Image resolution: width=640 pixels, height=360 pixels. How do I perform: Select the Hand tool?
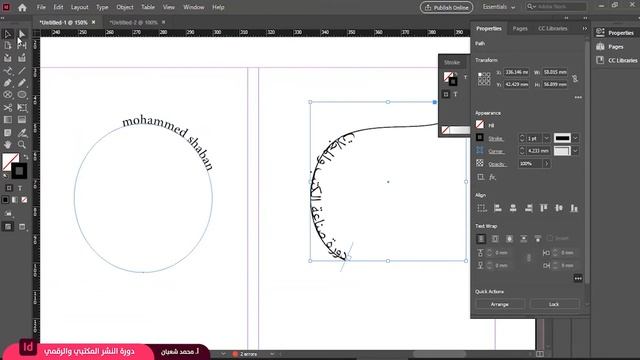[x=8, y=144]
